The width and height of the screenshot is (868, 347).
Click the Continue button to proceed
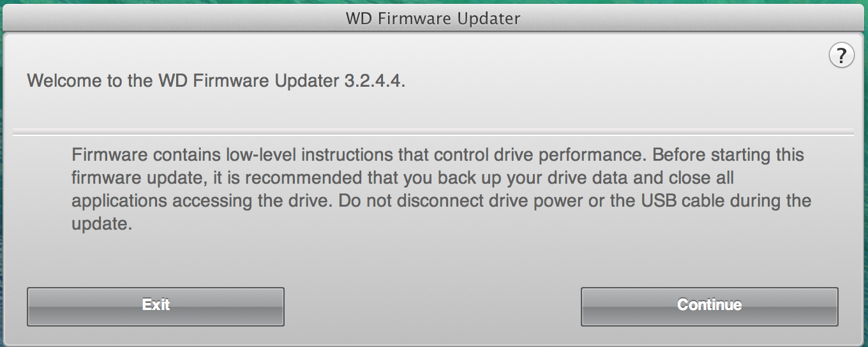coord(709,306)
